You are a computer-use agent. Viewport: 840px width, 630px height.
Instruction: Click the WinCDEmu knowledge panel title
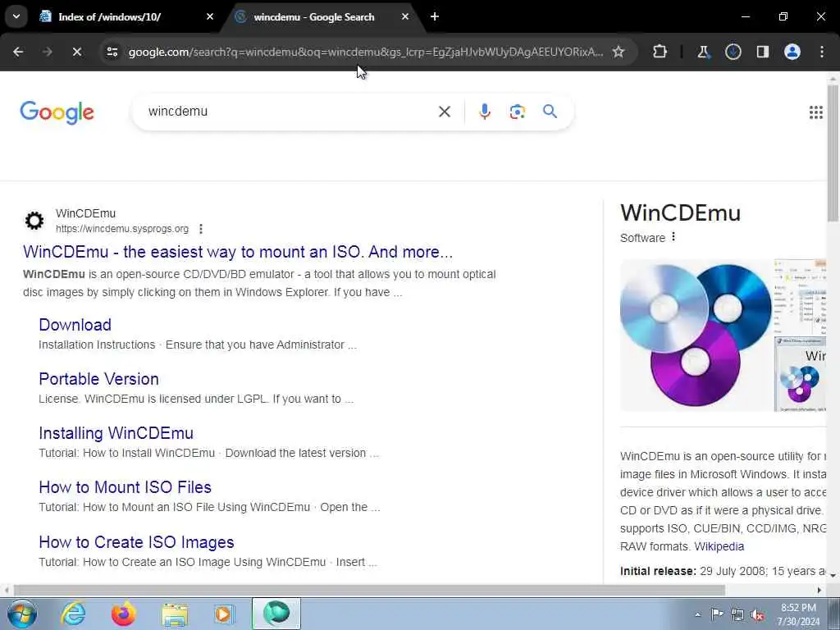(680, 212)
